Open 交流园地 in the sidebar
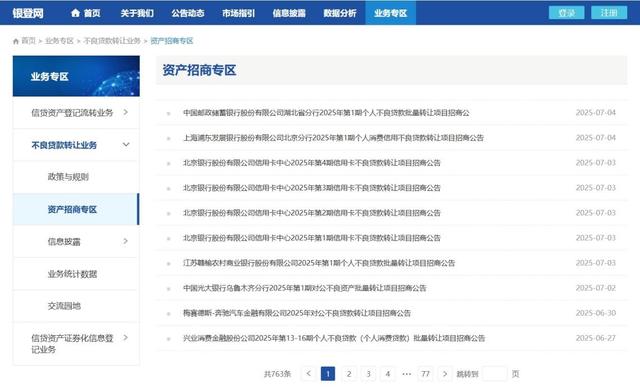Viewport: 640px width, 388px height. tap(64, 306)
